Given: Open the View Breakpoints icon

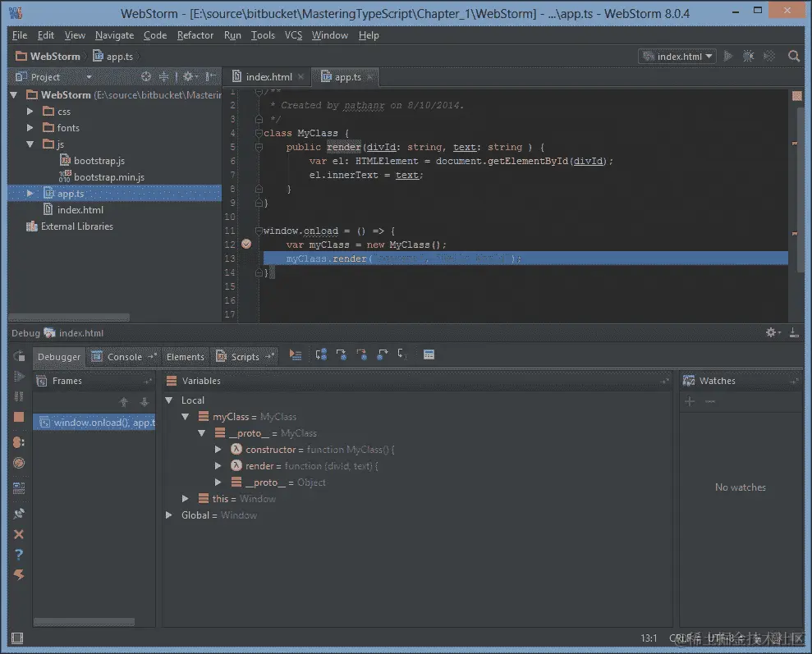Looking at the screenshot, I should coord(19,442).
